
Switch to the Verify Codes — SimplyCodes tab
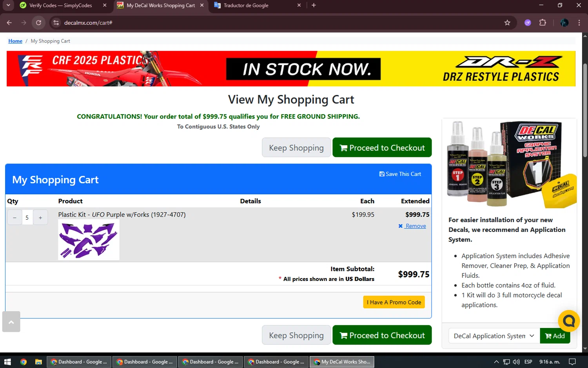[61, 5]
